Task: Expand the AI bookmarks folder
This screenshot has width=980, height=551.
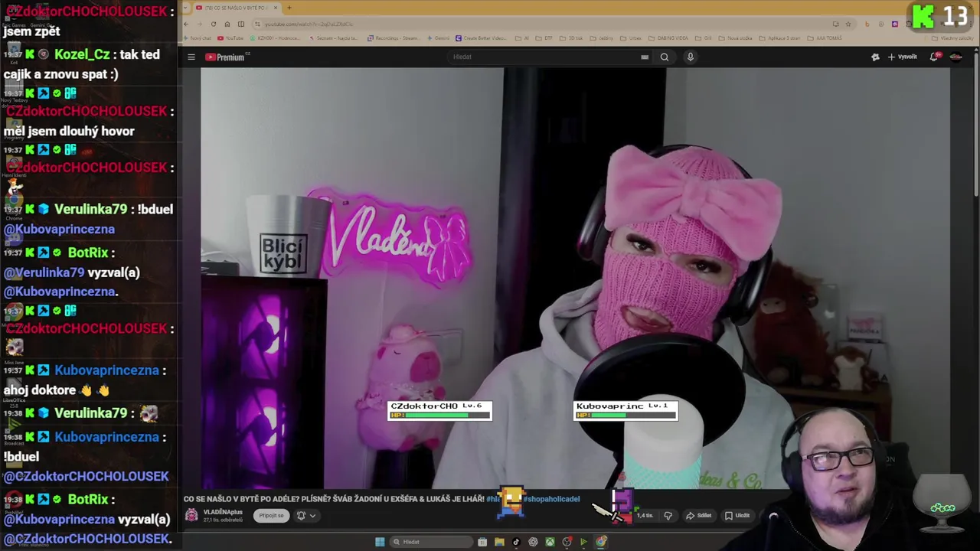Action: point(521,38)
